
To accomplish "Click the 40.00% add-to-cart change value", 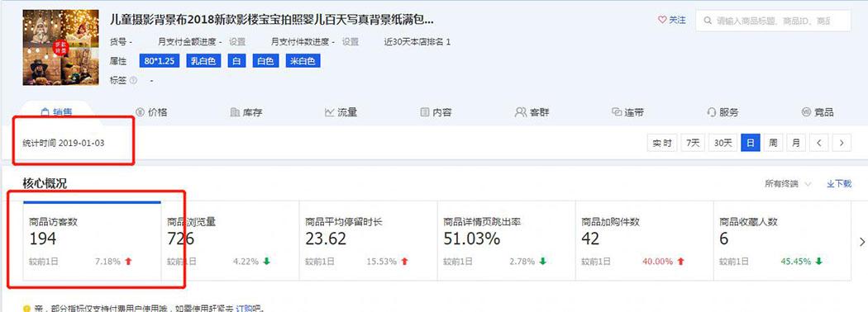I will point(658,261).
